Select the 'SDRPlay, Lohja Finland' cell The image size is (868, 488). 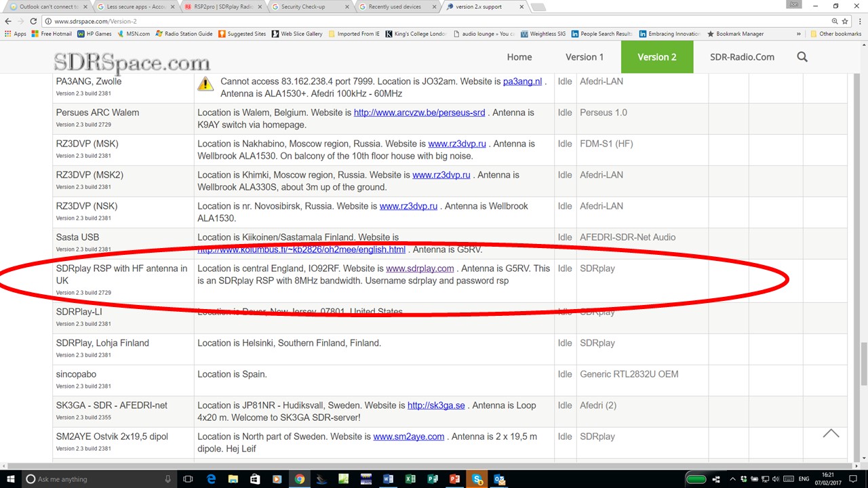123,349
